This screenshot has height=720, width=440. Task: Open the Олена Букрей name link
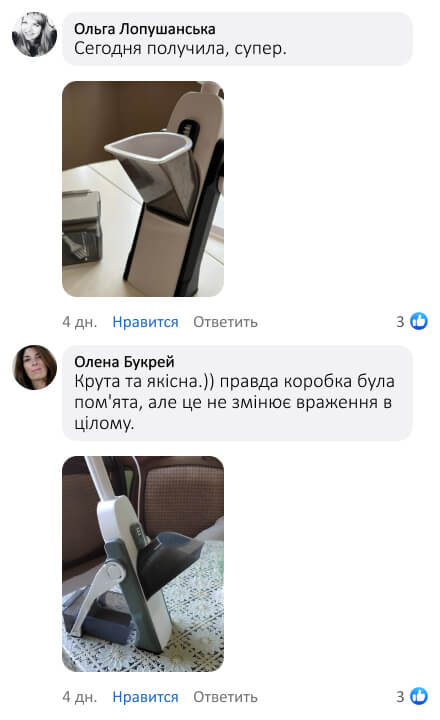[x=124, y=362]
